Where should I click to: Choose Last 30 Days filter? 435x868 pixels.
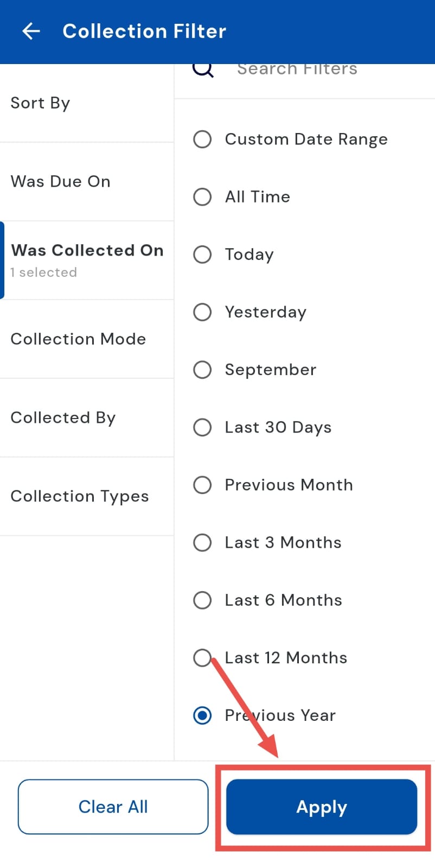[x=202, y=427]
